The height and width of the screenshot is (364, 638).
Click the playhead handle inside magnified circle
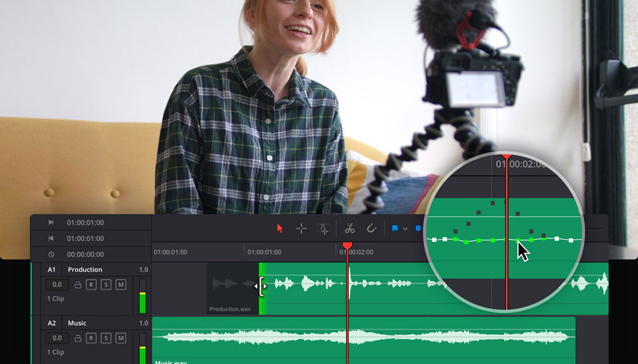click(507, 156)
